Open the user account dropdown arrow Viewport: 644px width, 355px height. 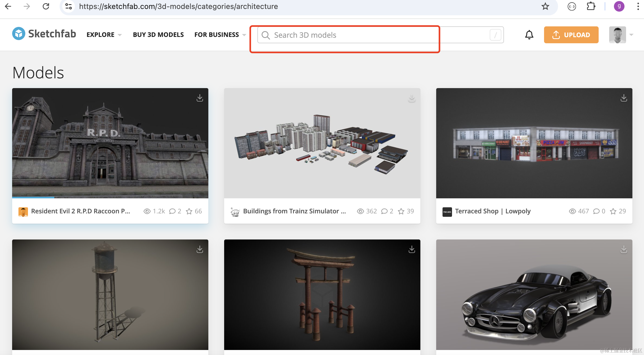point(631,35)
